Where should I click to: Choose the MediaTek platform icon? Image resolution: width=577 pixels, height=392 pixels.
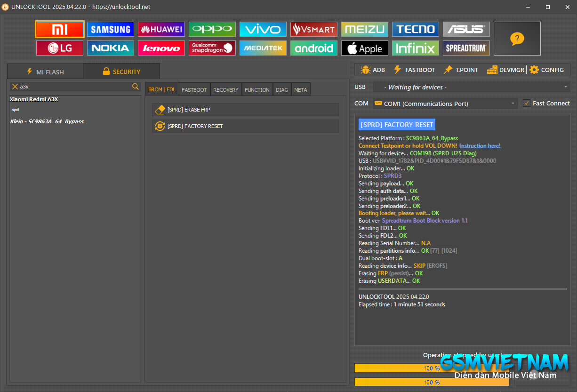pos(263,48)
